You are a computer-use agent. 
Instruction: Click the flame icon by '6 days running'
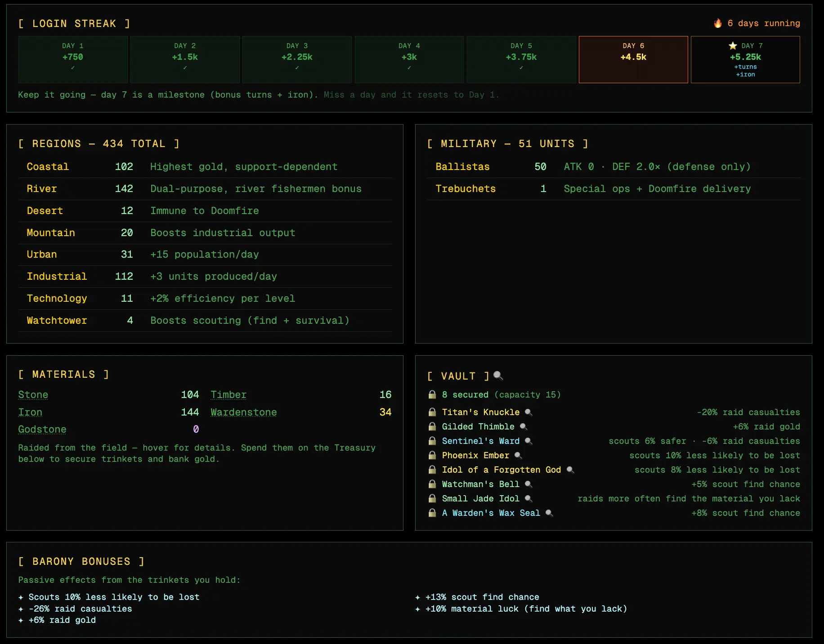(x=718, y=23)
